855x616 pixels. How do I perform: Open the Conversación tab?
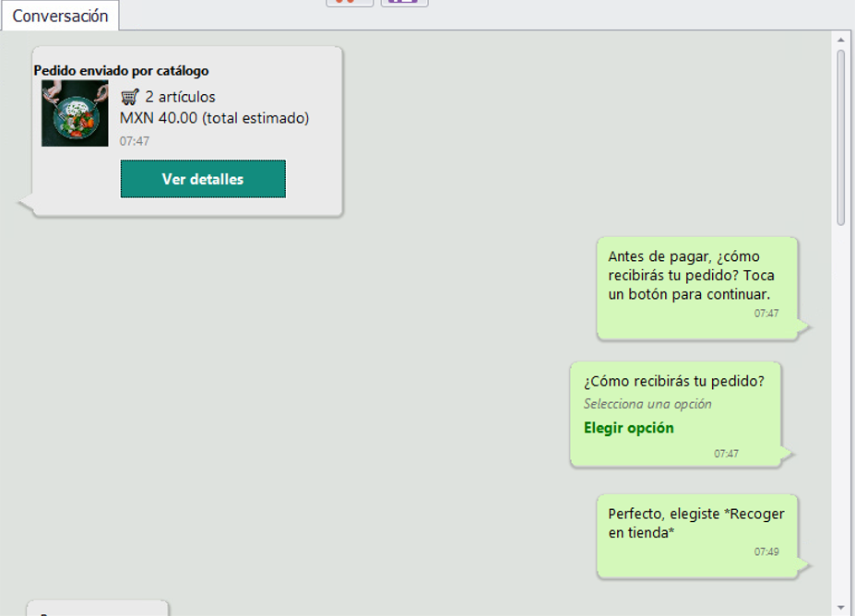(x=60, y=16)
